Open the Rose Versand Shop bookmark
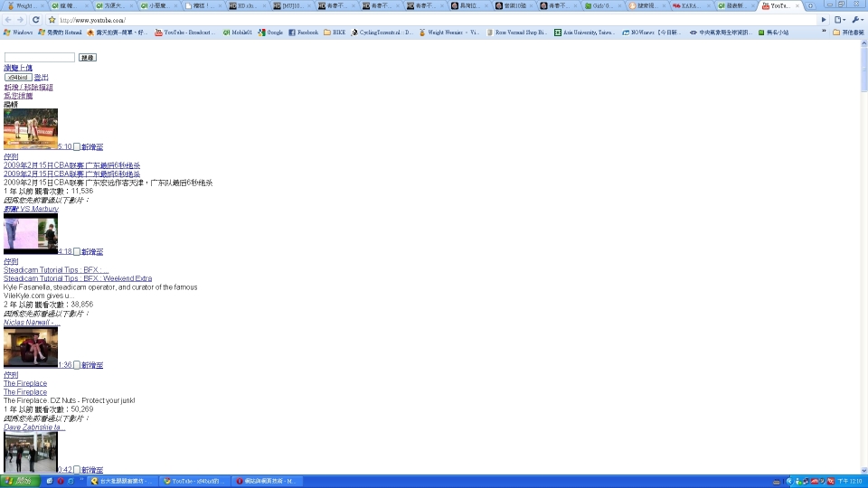Image resolution: width=868 pixels, height=488 pixels. coord(517,33)
